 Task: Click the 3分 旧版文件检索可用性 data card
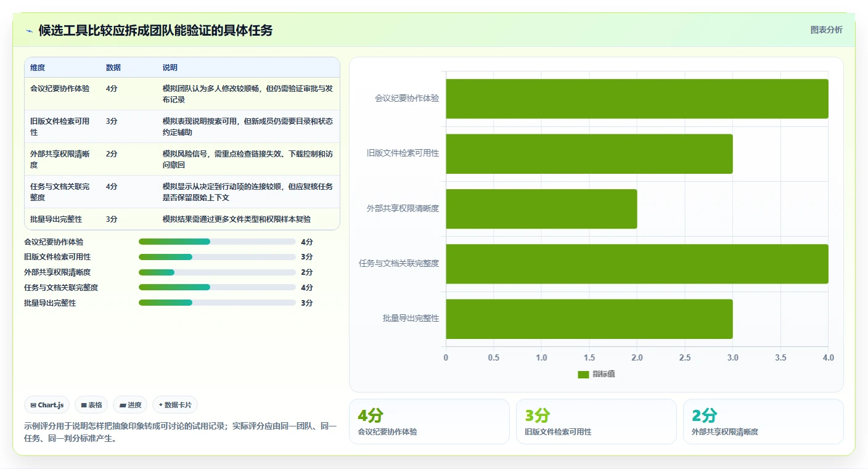(596, 422)
